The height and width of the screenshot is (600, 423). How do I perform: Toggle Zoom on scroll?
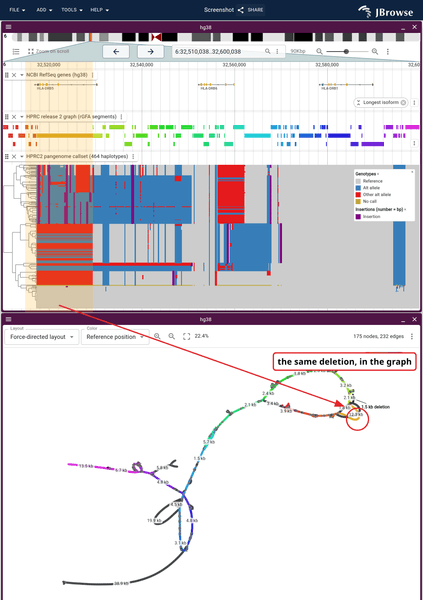(x=48, y=51)
